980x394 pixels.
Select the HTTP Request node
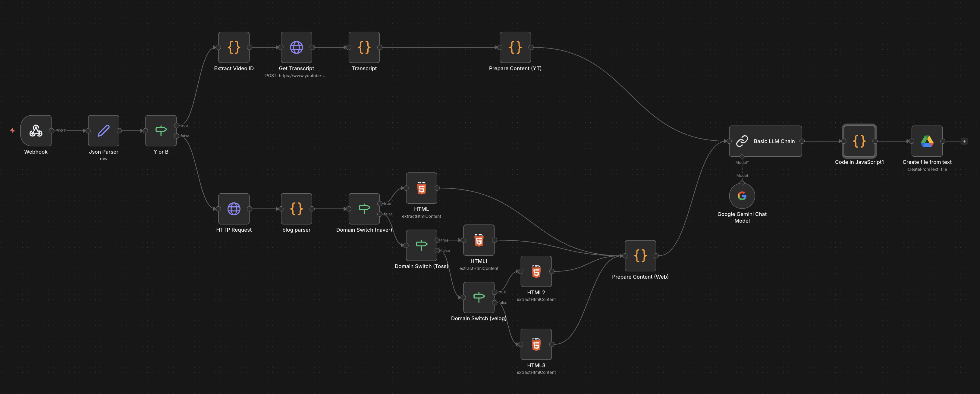point(234,209)
